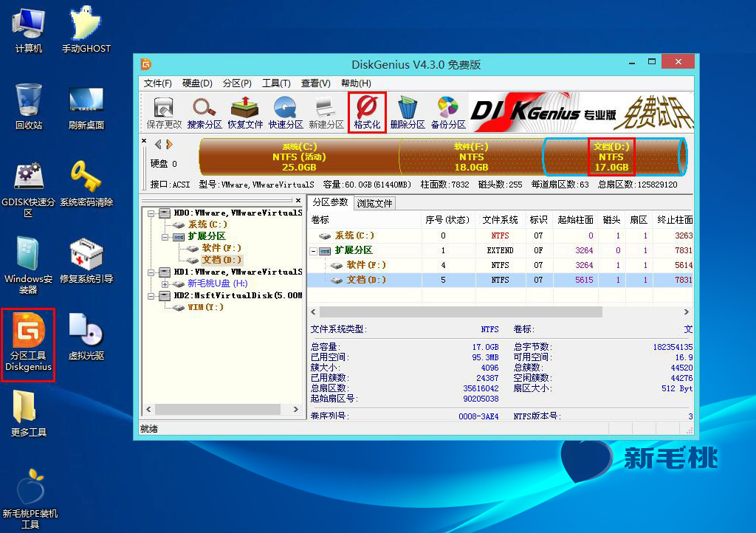
Task: Collapse the 扩展分区 tree node
Action: pyautogui.click(x=165, y=237)
